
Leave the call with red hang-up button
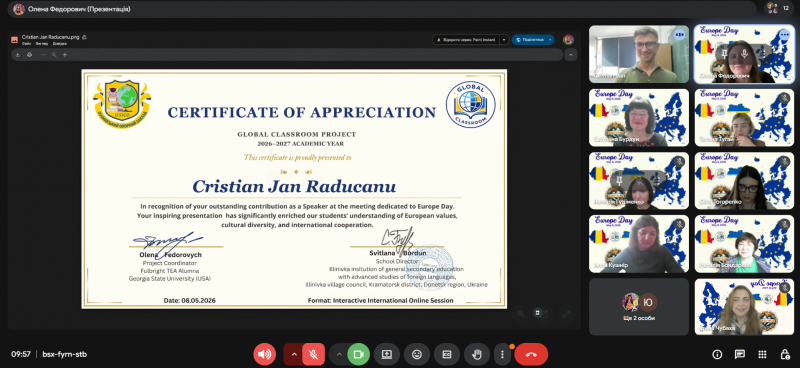[531, 354]
